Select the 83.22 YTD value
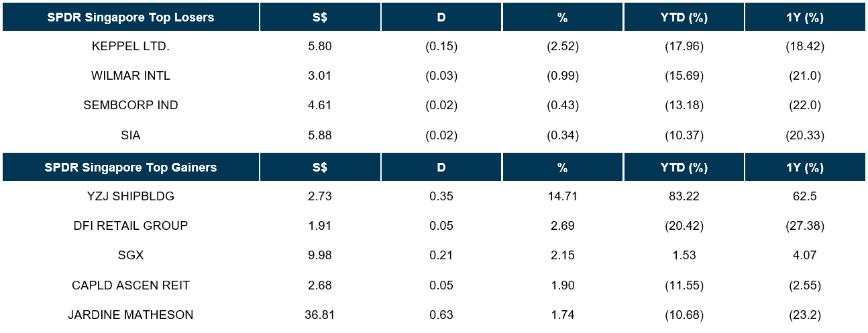 (x=684, y=196)
